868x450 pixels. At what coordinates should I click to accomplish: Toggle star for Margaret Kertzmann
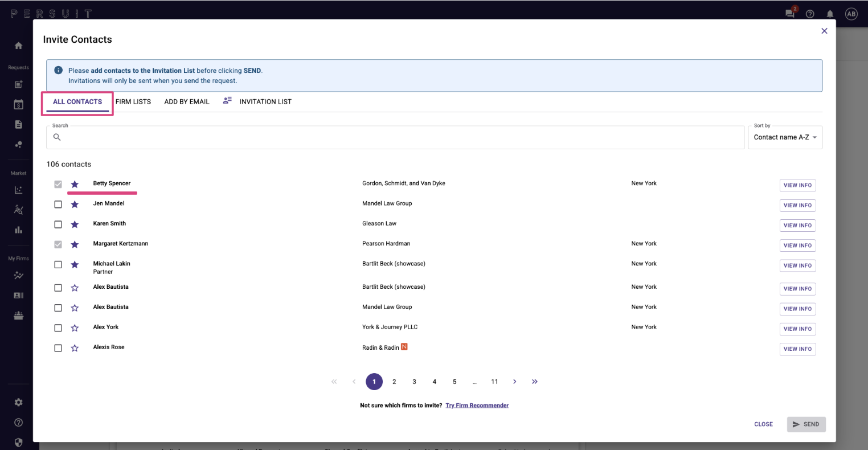pyautogui.click(x=75, y=244)
